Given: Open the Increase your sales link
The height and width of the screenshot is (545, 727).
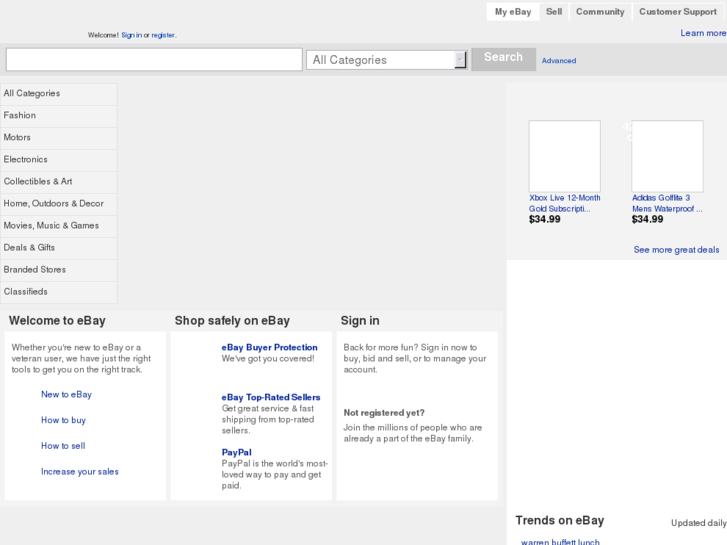Looking at the screenshot, I should tap(80, 472).
